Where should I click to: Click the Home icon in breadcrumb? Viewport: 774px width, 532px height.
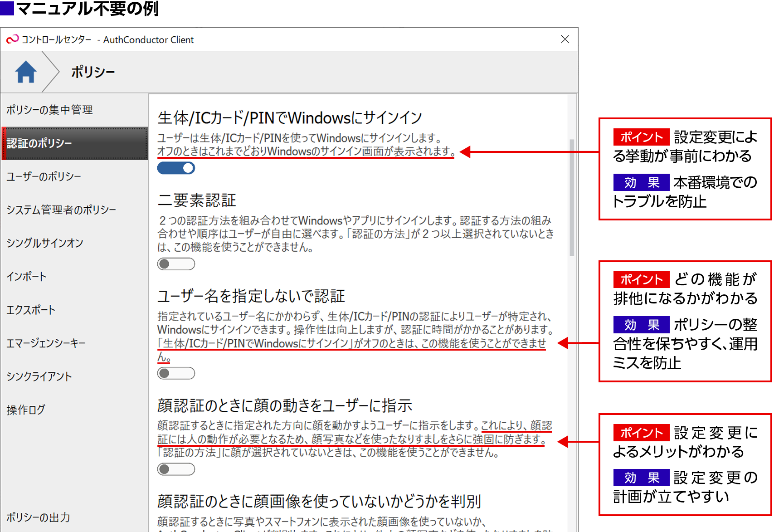click(26, 72)
